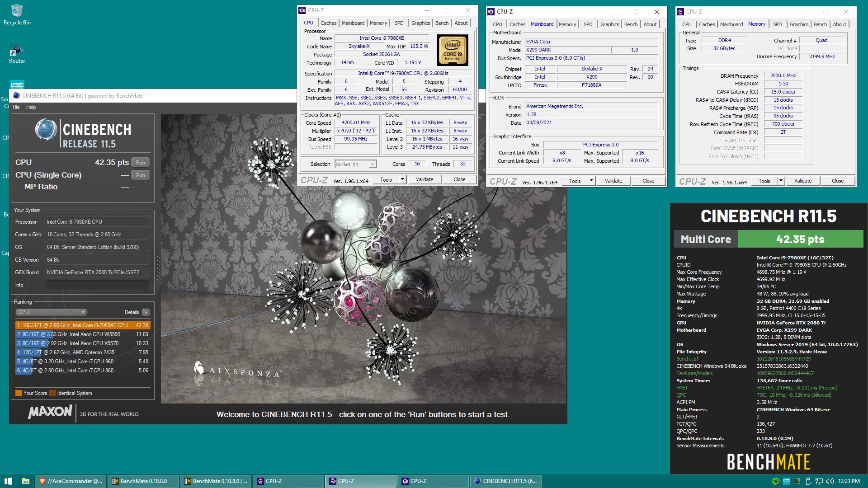Select ranking row AMD Opteron 2435

[82, 352]
